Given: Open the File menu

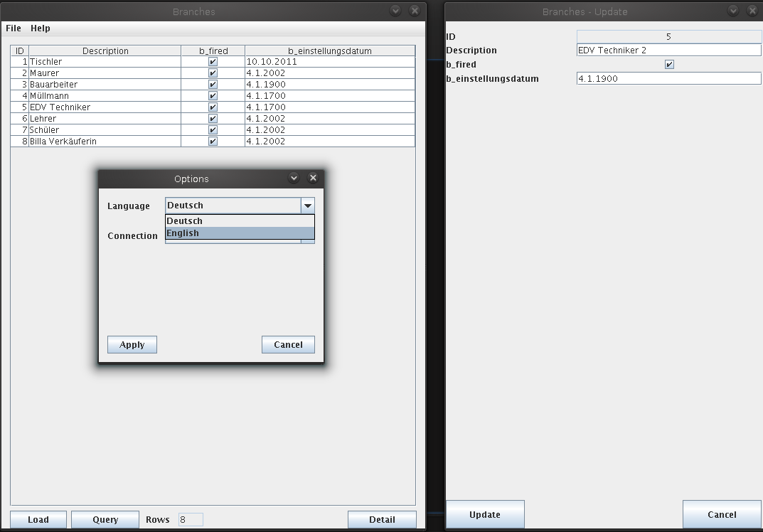Looking at the screenshot, I should pos(14,28).
